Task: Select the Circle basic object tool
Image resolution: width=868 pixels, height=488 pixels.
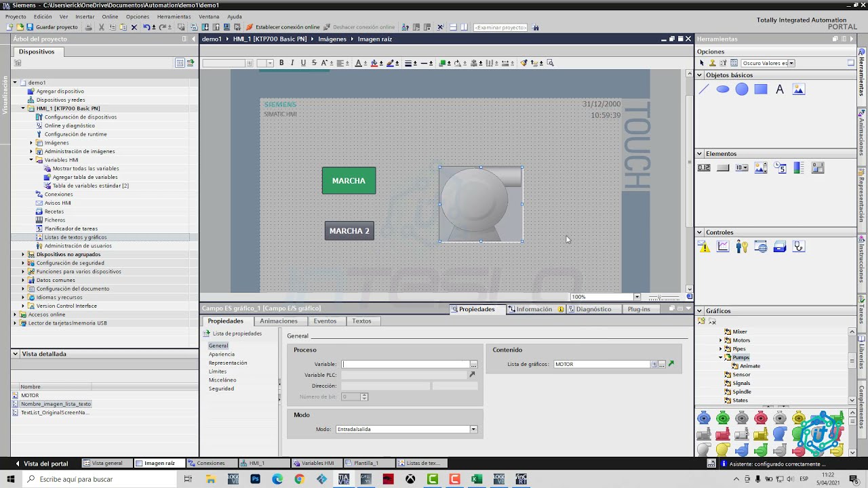Action: click(742, 89)
